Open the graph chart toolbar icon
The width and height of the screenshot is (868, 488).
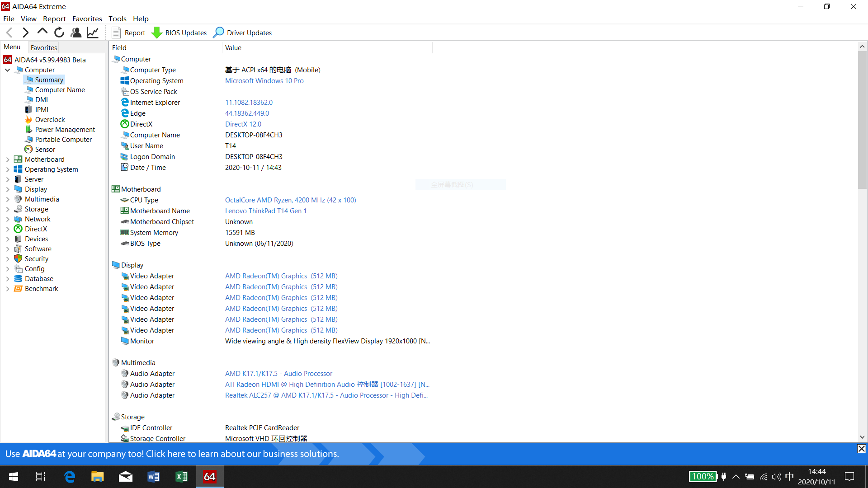93,33
